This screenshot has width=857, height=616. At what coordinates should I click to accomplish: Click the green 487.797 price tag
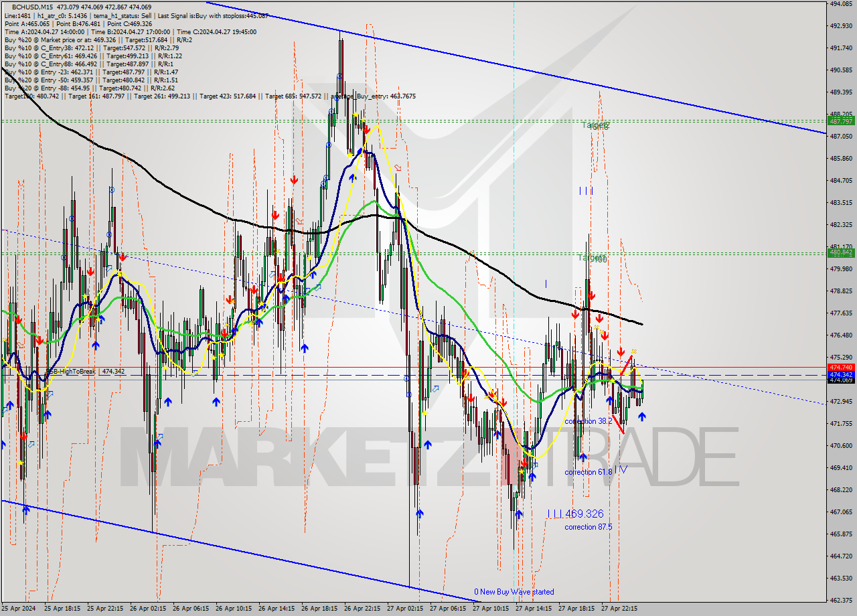(x=841, y=121)
